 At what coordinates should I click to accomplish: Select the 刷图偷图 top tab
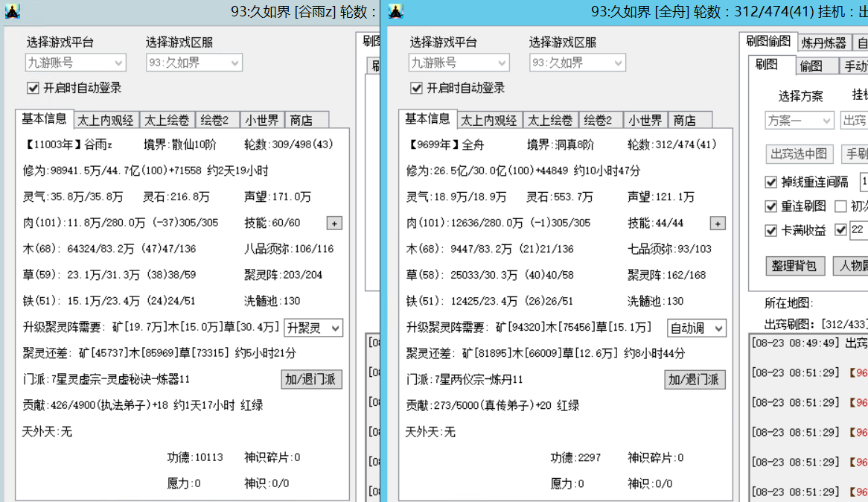[768, 41]
